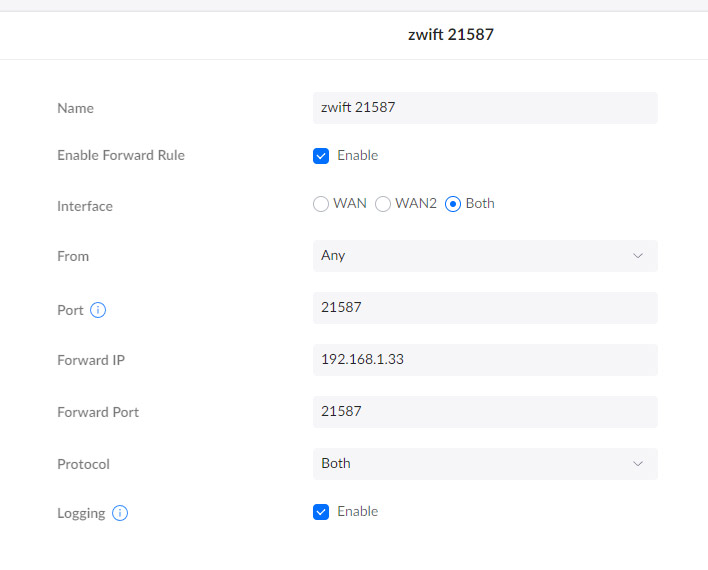Click the Forward IP field 192.168.1.33
The width and height of the screenshot is (708, 570).
484,360
